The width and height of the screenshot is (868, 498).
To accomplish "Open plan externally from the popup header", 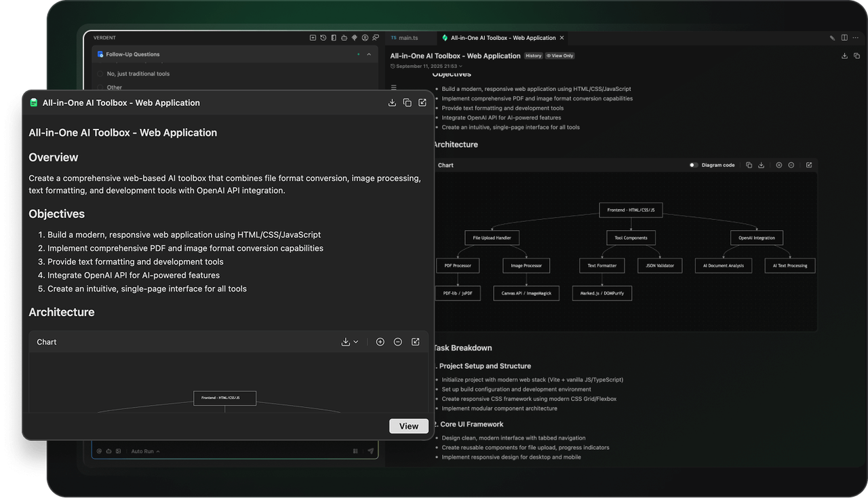I will pos(422,102).
